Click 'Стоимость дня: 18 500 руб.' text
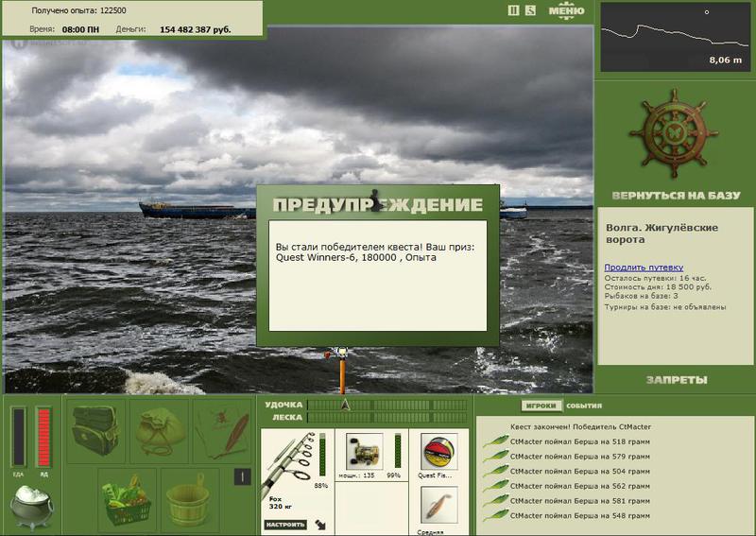This screenshot has width=756, height=536. click(x=658, y=287)
